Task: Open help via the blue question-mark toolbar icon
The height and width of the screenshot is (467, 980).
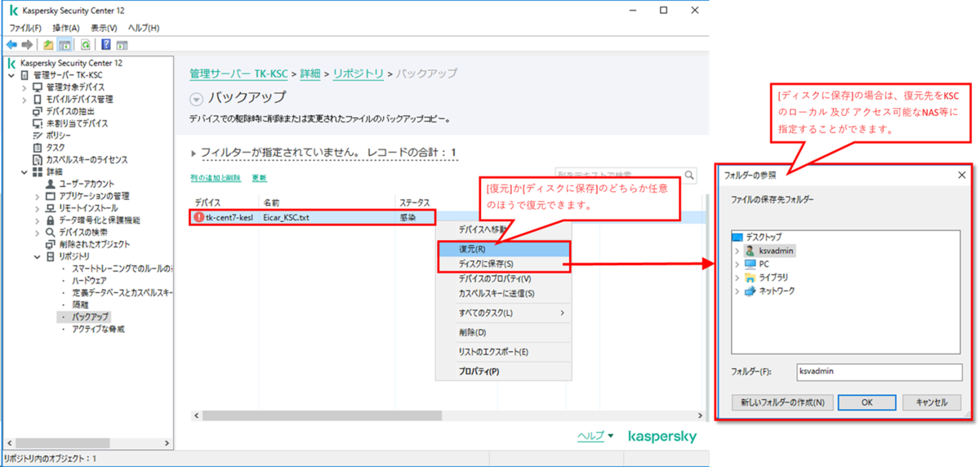Action: click(106, 44)
